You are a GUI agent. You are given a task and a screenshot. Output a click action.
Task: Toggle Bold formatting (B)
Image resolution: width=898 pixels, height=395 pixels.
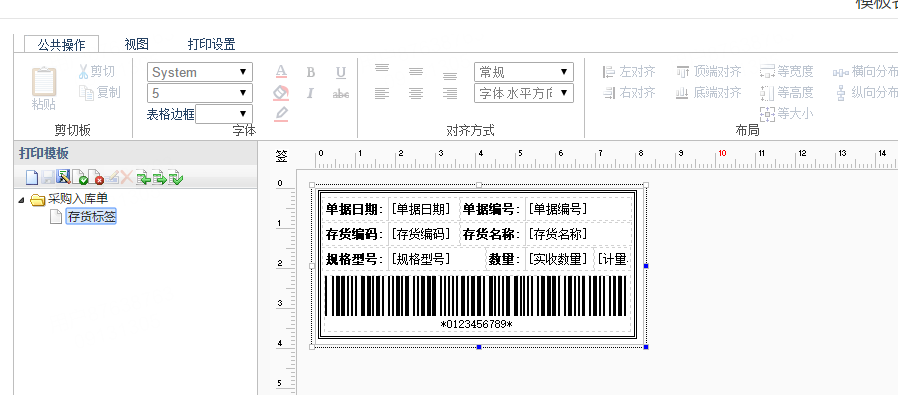point(310,72)
